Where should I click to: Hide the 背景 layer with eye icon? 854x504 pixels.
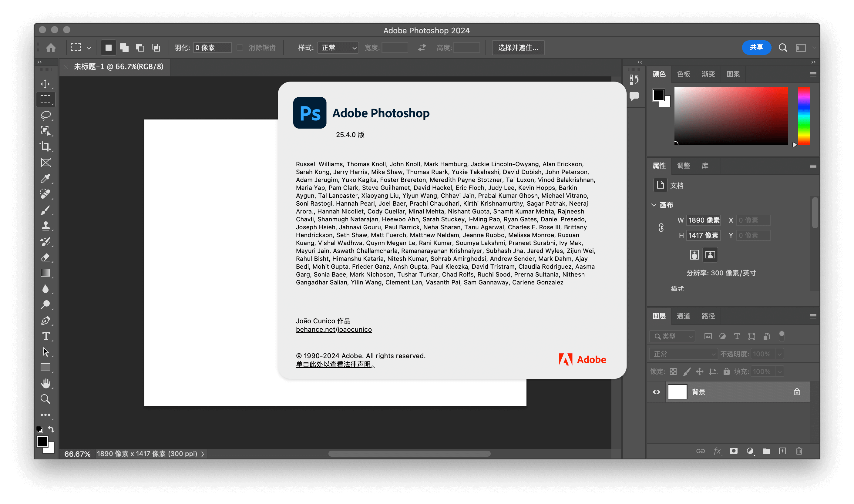coord(656,392)
